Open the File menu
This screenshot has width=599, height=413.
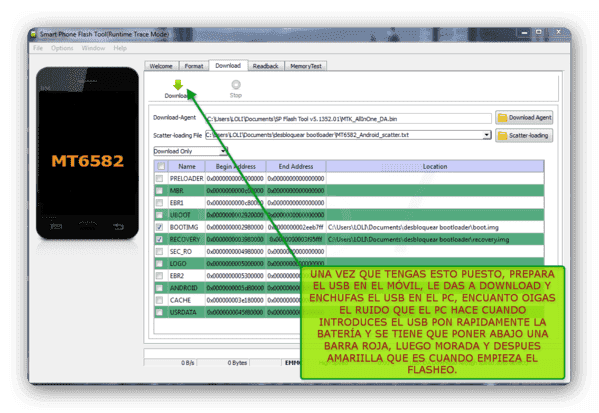(x=38, y=48)
